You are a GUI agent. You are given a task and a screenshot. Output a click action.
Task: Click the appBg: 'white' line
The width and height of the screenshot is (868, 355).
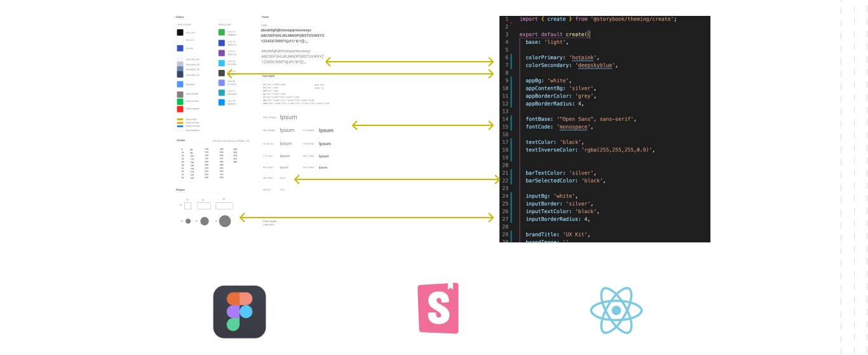[548, 81]
